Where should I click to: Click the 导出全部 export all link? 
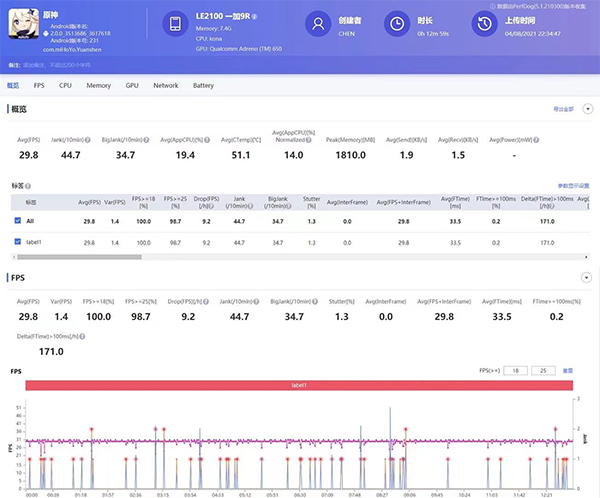point(563,108)
